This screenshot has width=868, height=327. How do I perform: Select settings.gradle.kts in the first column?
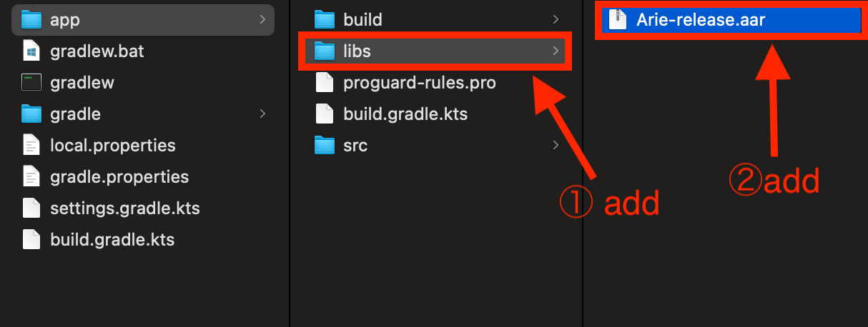pos(124,208)
